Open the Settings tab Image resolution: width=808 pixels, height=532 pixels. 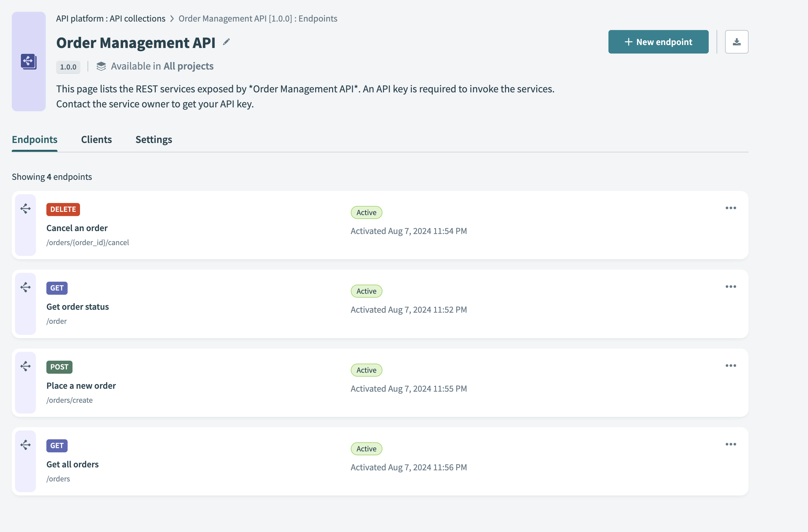(154, 139)
